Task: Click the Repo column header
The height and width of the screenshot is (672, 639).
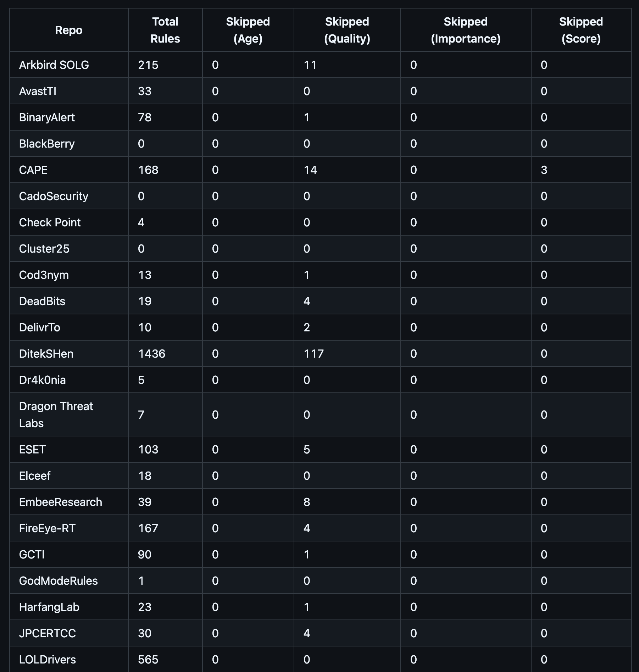Action: click(x=69, y=30)
